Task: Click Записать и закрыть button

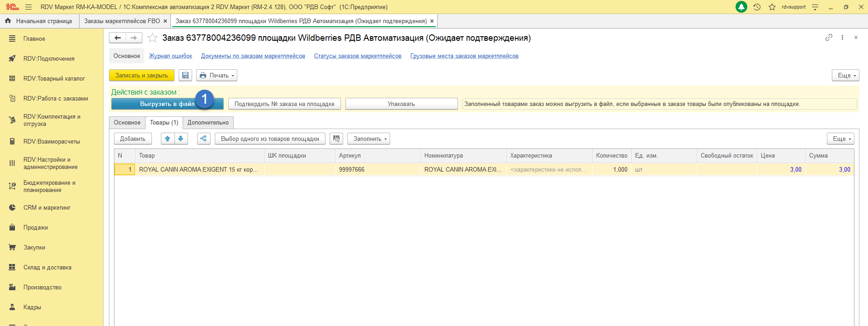Action: [x=142, y=75]
